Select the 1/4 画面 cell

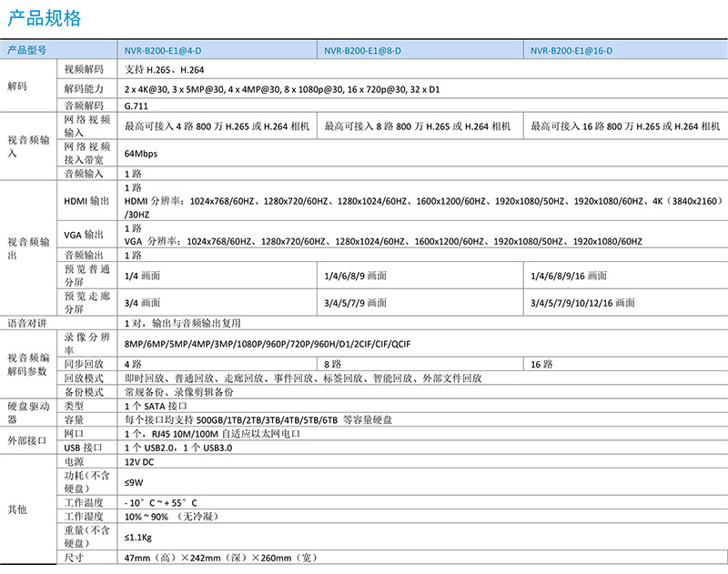click(142, 276)
